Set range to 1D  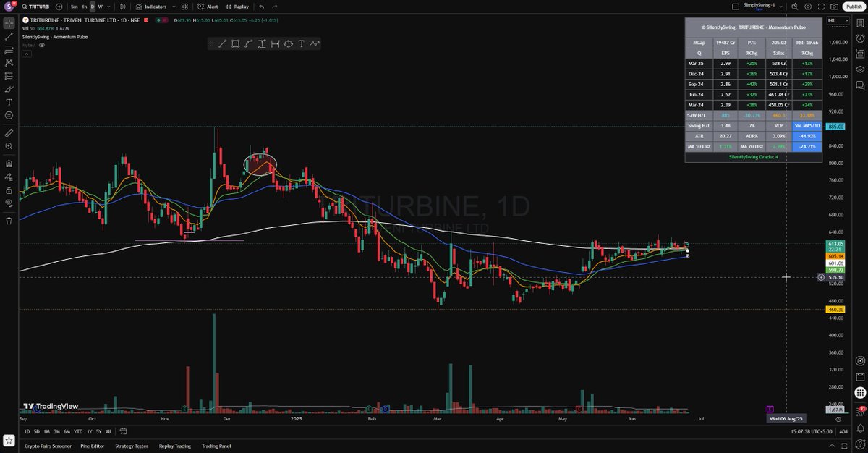[x=27, y=431]
